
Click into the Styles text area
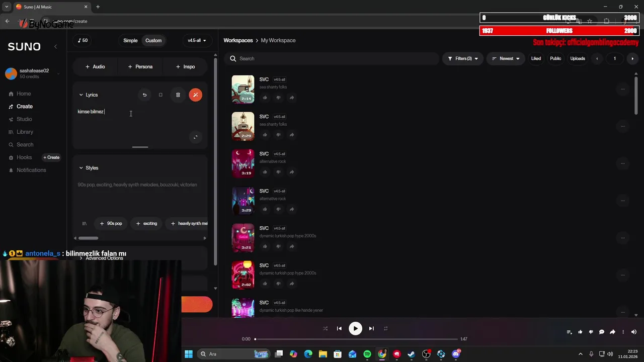pyautogui.click(x=140, y=196)
